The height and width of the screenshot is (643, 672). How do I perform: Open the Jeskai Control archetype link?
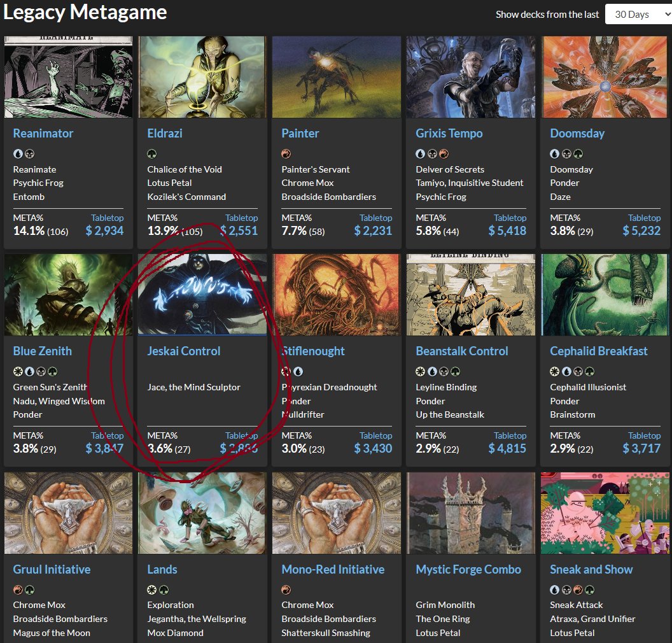click(x=183, y=351)
